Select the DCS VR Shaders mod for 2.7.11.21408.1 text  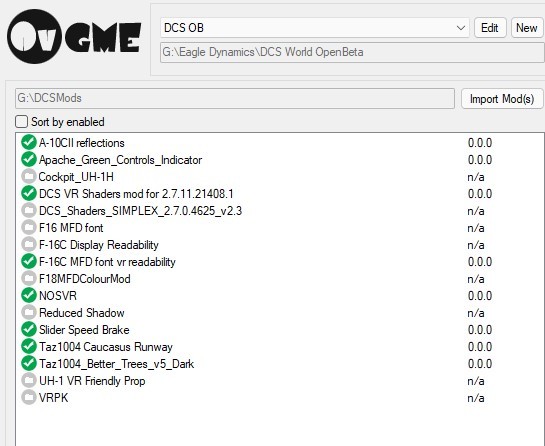[x=136, y=194]
